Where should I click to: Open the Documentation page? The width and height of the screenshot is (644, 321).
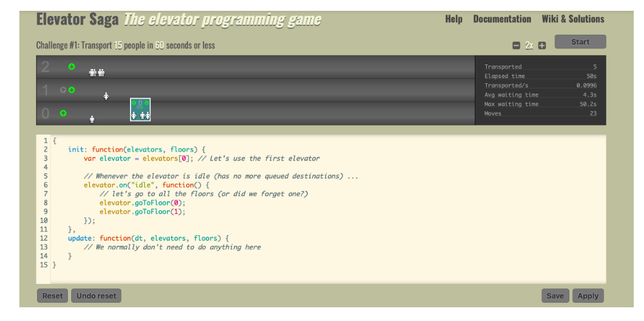502,19
